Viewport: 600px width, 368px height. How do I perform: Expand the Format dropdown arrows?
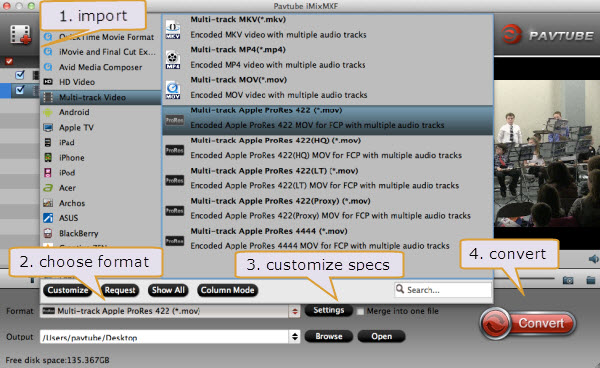click(295, 311)
